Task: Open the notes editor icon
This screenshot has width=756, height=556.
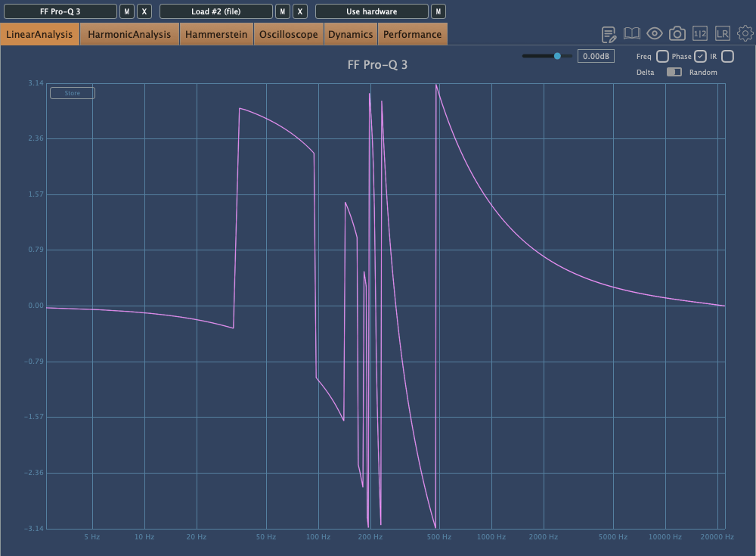Action: [x=609, y=34]
